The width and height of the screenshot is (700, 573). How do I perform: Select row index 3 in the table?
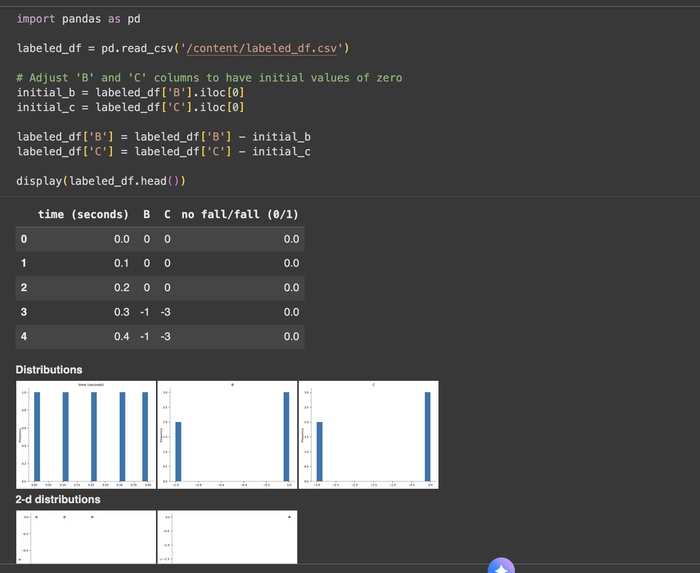click(24, 312)
